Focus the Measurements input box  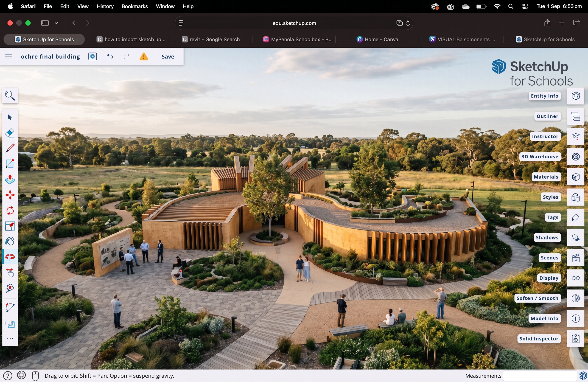(x=540, y=376)
